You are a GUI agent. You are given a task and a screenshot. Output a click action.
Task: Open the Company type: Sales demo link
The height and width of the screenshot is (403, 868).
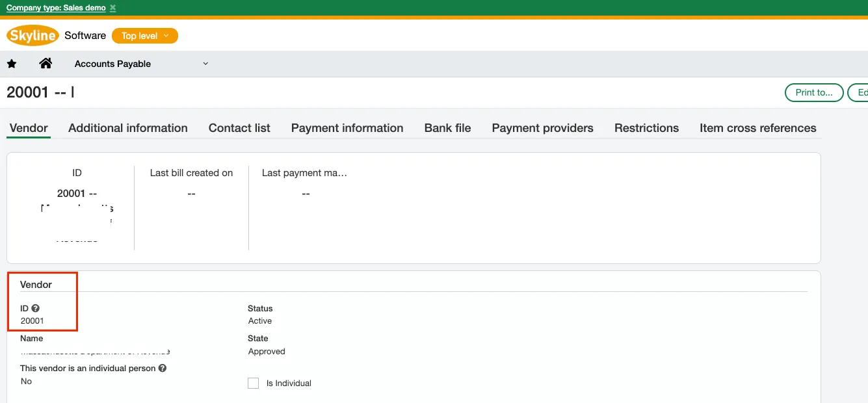coord(56,8)
